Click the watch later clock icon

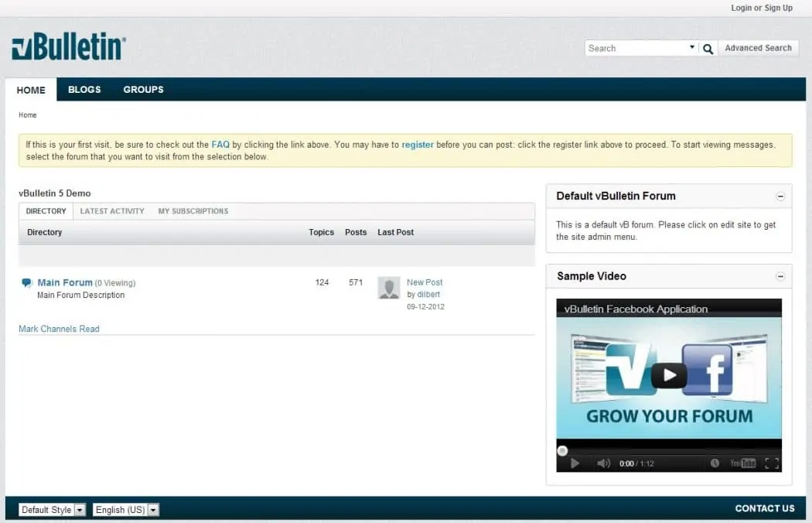pyautogui.click(x=715, y=463)
